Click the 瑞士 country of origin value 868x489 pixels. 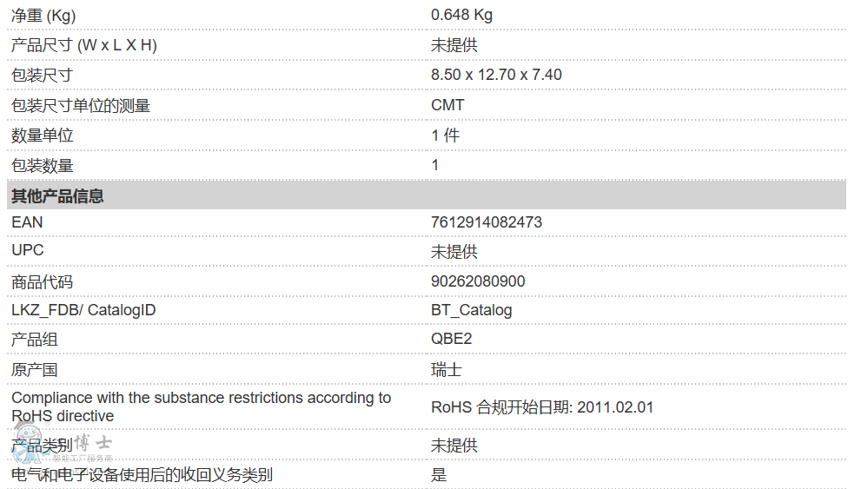(446, 370)
